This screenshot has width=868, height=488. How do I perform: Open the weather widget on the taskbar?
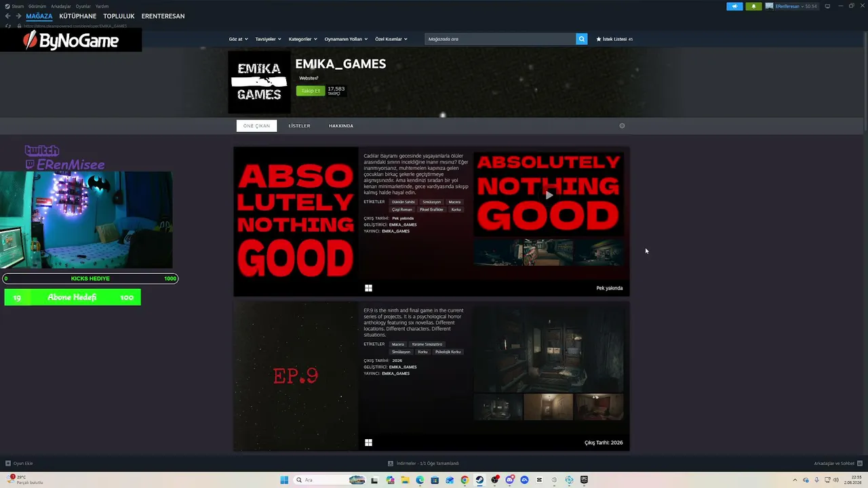[24, 480]
